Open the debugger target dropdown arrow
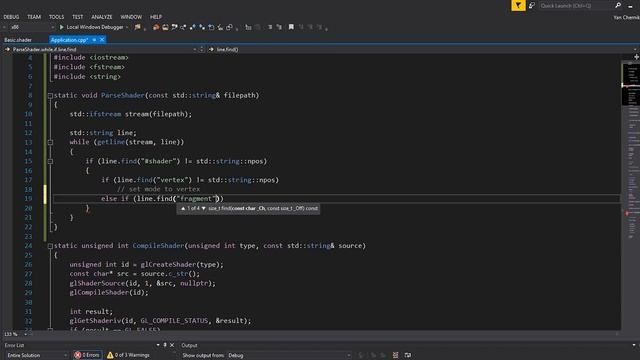The image size is (640, 360). coord(127,27)
